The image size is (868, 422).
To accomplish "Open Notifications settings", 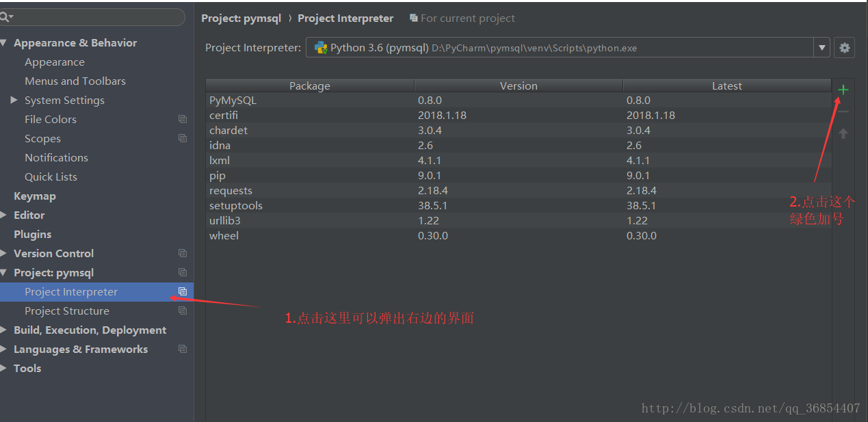I will click(x=56, y=157).
